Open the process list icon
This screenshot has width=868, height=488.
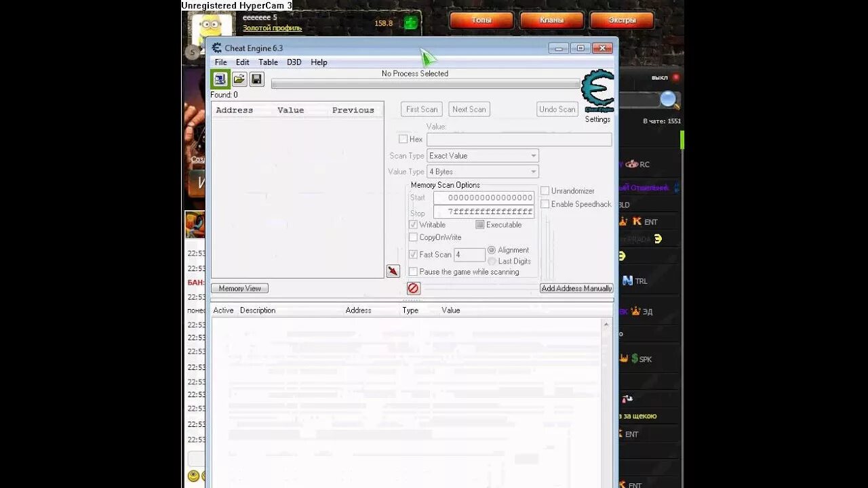click(x=220, y=79)
